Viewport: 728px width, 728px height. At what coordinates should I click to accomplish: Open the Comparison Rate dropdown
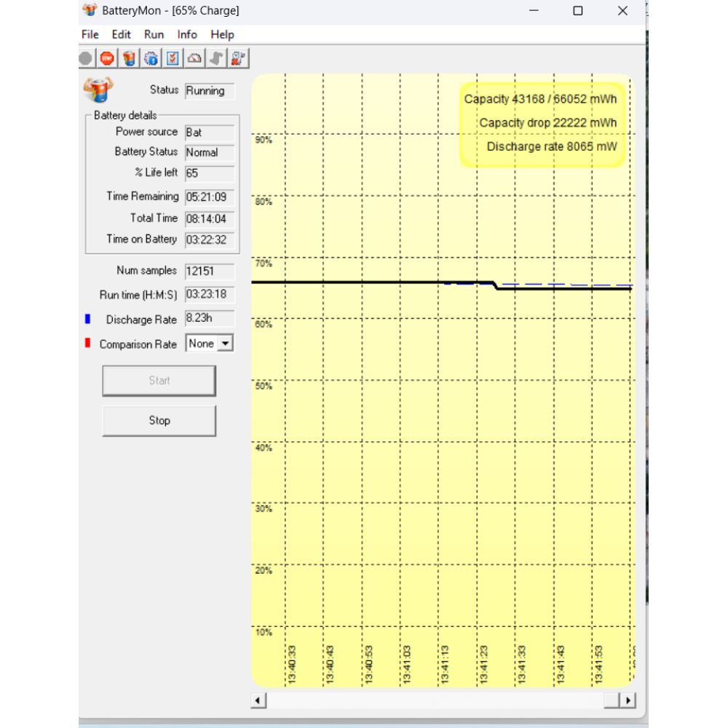tap(226, 344)
